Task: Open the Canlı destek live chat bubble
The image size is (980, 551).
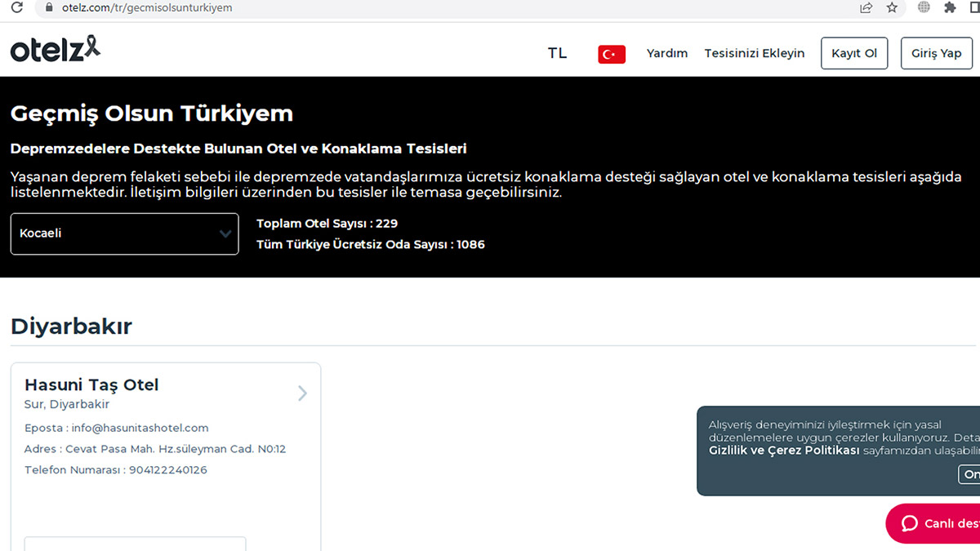Action: (x=935, y=523)
